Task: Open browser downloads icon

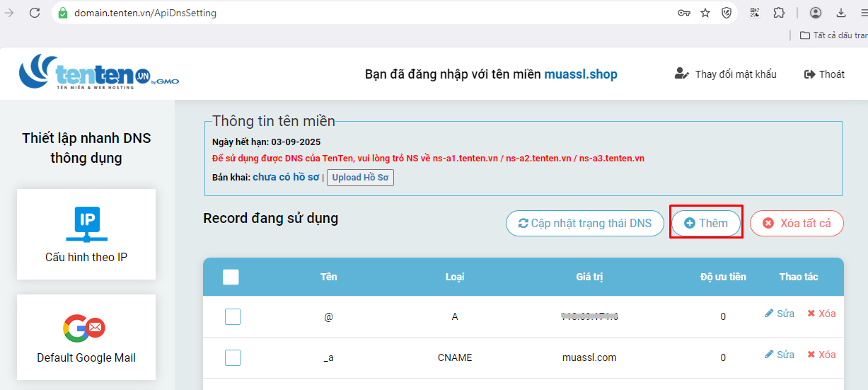Action: pos(841,13)
